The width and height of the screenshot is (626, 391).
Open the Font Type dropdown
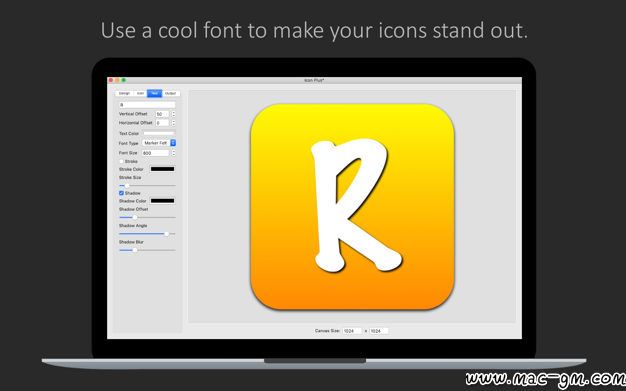[x=159, y=143]
